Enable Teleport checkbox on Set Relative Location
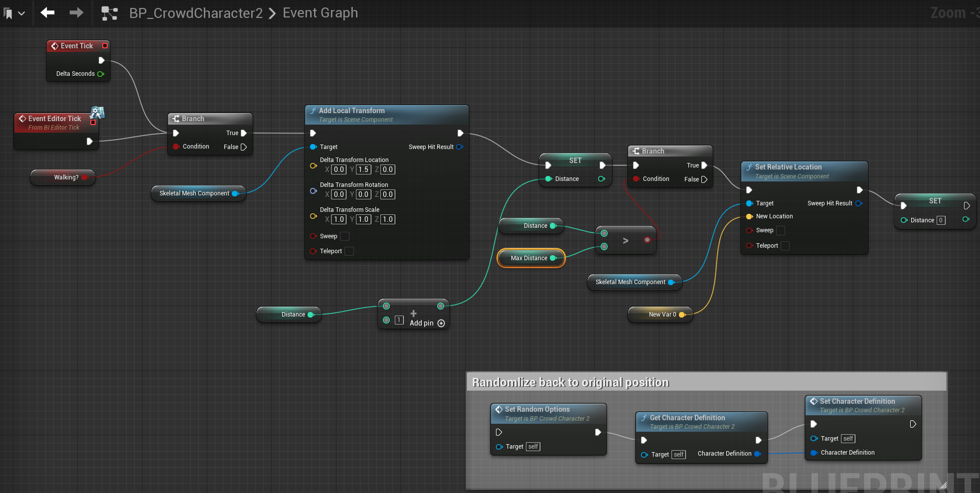This screenshot has width=980, height=493. (785, 246)
